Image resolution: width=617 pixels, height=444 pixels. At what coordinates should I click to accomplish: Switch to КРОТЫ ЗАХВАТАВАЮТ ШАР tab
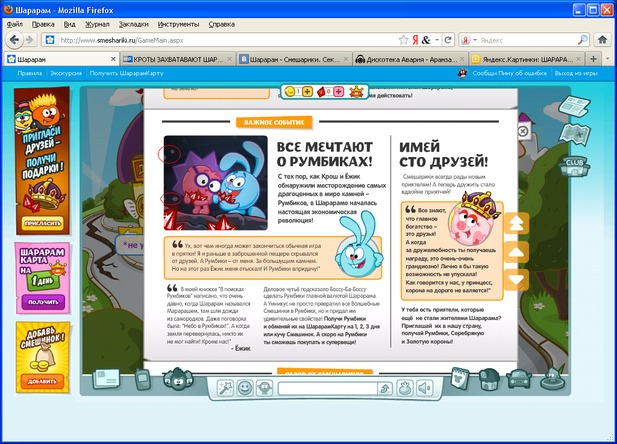point(177,59)
